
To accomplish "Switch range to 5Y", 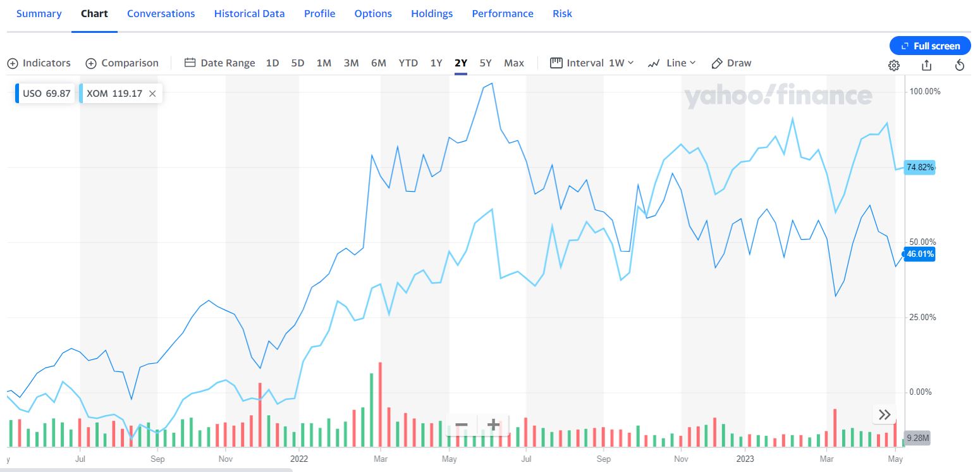I will click(x=486, y=63).
